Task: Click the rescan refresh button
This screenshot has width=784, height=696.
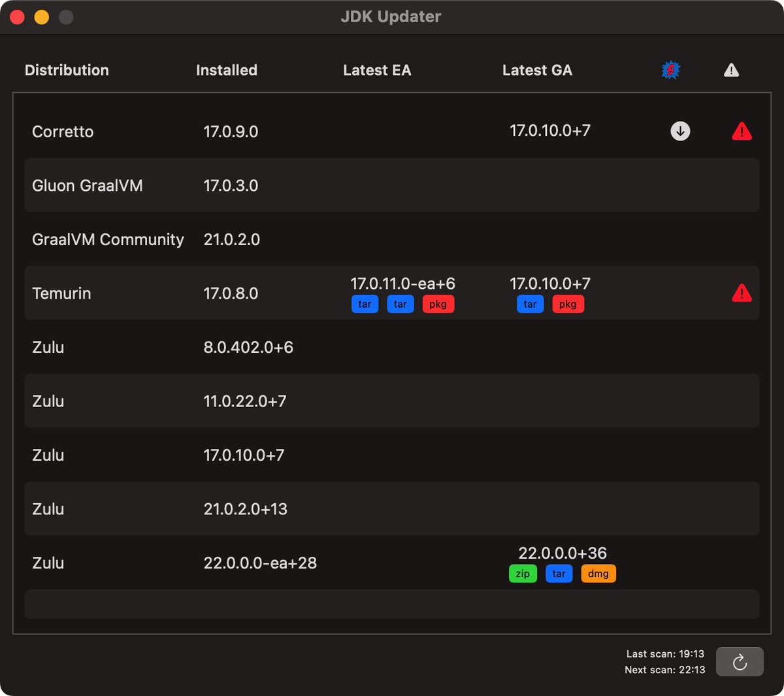Action: 740,662
